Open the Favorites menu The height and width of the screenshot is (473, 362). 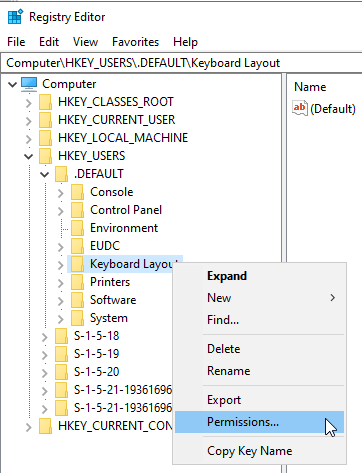click(135, 42)
